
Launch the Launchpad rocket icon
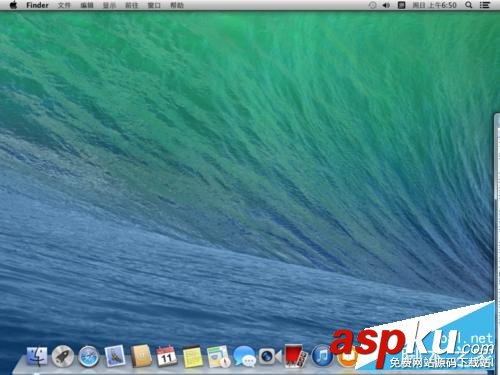[x=62, y=356]
